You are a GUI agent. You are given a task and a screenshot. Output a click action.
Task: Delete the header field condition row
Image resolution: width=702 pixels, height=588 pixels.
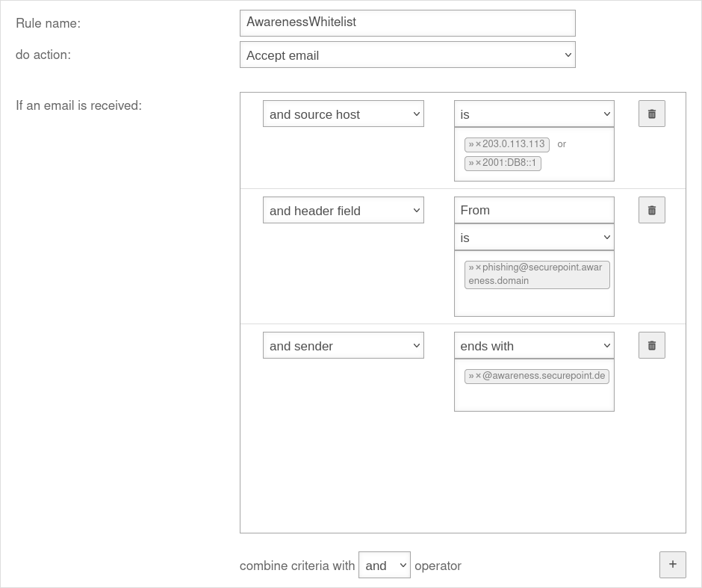[651, 210]
